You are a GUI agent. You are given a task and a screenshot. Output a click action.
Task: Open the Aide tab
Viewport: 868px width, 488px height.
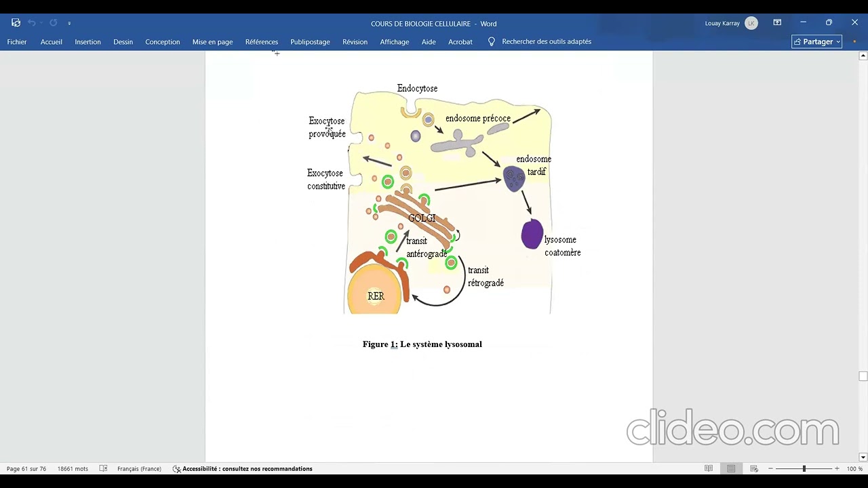429,42
